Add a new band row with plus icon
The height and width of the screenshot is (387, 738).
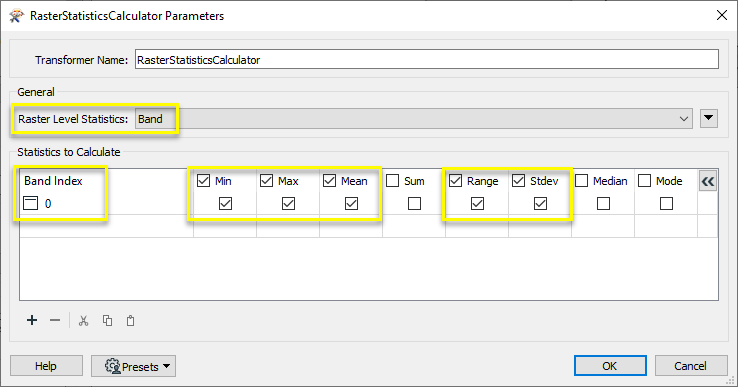[x=32, y=321]
